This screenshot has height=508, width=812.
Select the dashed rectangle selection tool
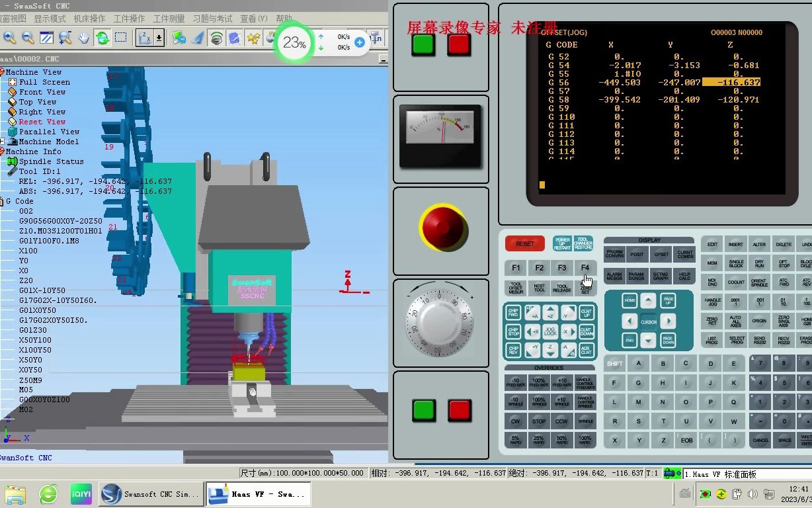point(121,38)
